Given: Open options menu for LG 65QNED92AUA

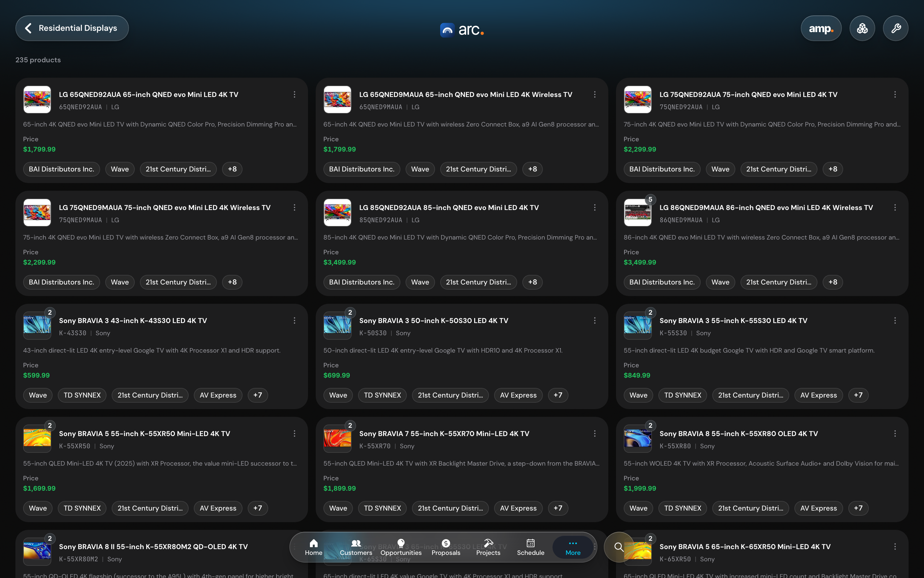Looking at the screenshot, I should pyautogui.click(x=295, y=94).
